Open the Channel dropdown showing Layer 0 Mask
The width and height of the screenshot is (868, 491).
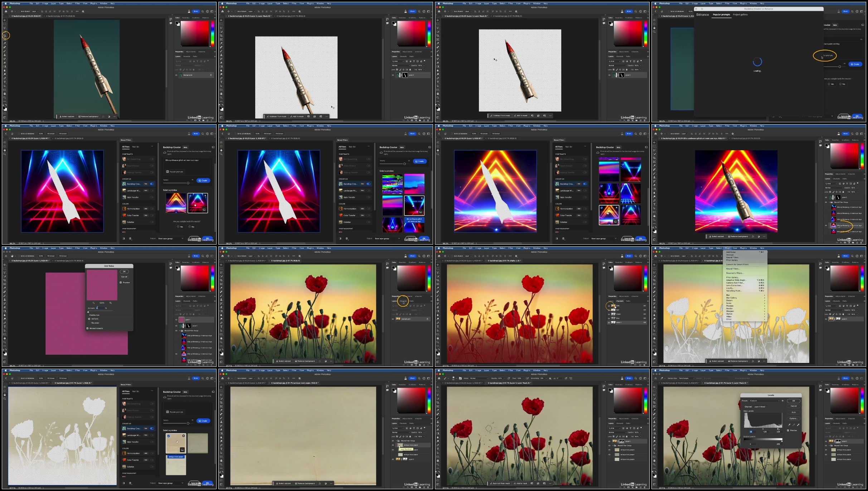(760, 407)
